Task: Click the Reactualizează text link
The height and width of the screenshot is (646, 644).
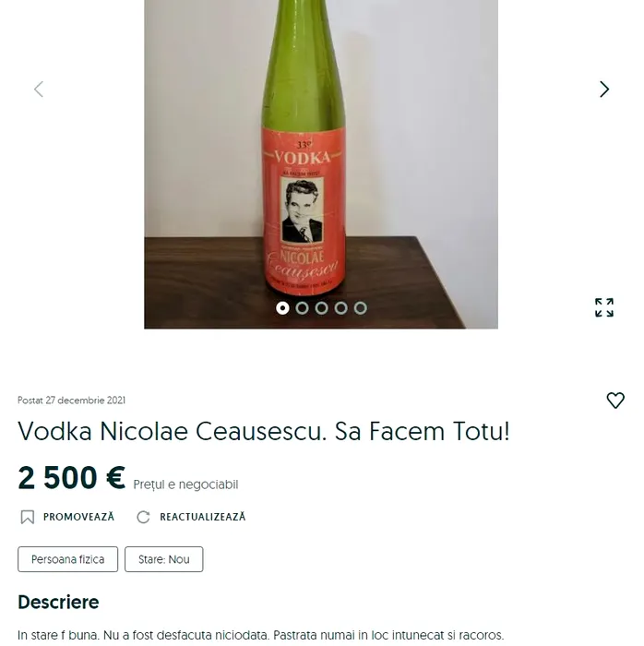Action: tap(202, 517)
